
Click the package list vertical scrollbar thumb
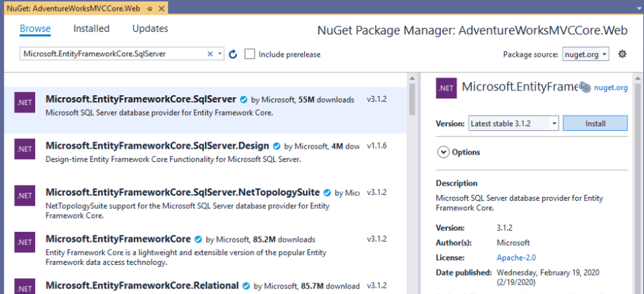(x=413, y=98)
